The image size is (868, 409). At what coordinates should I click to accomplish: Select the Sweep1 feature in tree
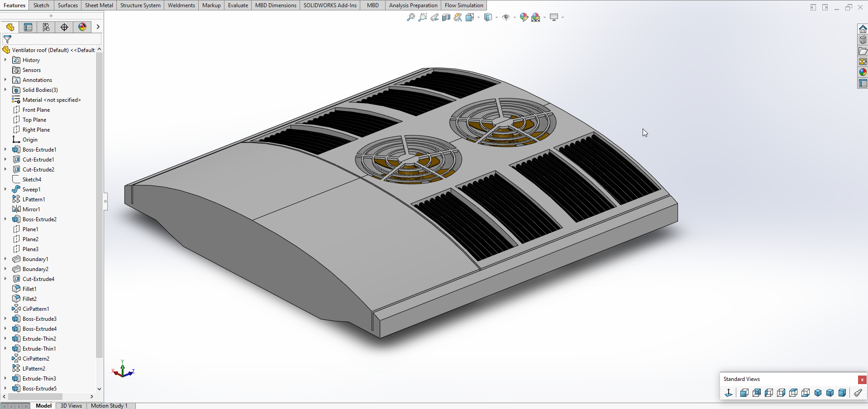point(31,190)
